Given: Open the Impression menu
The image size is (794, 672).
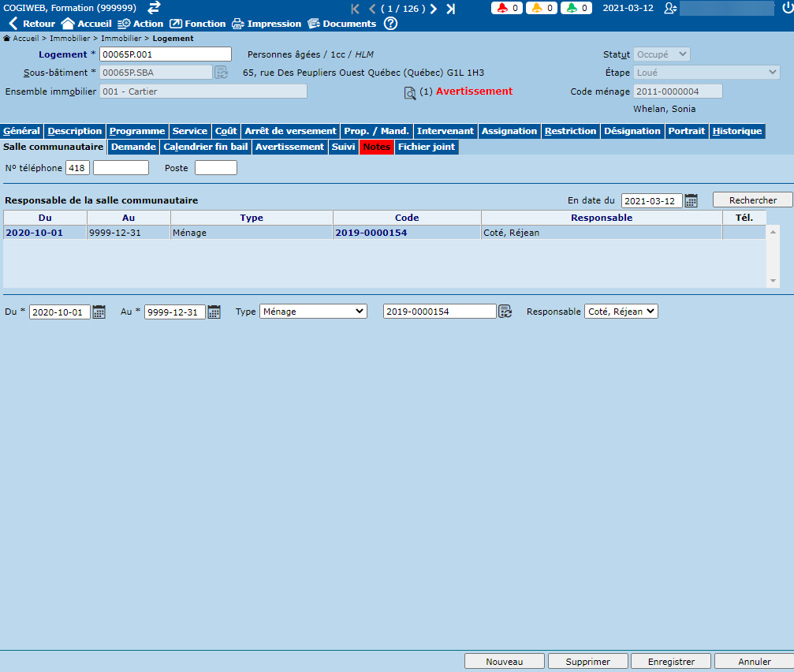Looking at the screenshot, I should click(267, 24).
